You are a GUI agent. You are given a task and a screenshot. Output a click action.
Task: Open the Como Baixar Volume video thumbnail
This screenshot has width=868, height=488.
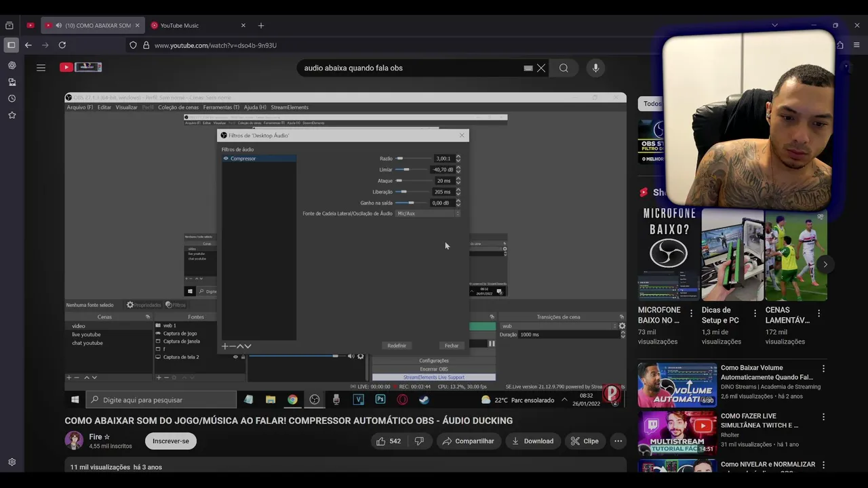click(677, 385)
